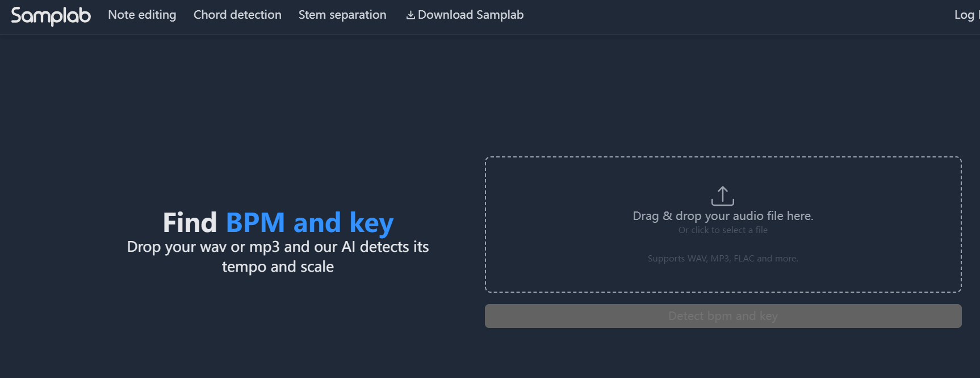Click the "Drop your wav or mp3" subtitle line
Image resolution: width=980 pixels, height=378 pixels.
(278, 247)
